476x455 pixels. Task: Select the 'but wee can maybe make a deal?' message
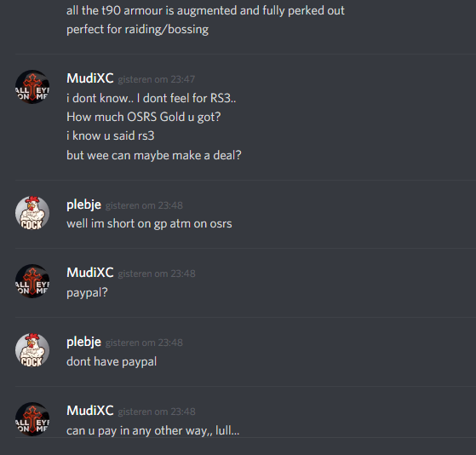(154, 155)
